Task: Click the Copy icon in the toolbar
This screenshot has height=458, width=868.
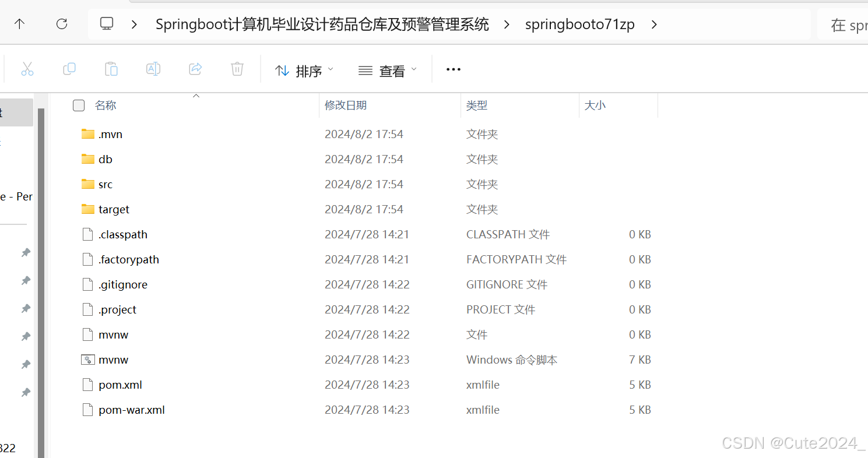Action: click(x=69, y=69)
